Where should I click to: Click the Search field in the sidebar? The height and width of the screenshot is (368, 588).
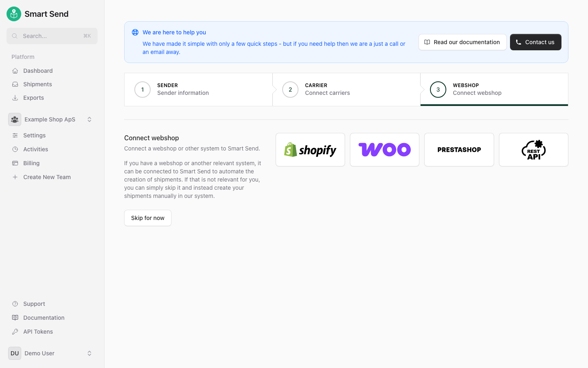point(52,36)
